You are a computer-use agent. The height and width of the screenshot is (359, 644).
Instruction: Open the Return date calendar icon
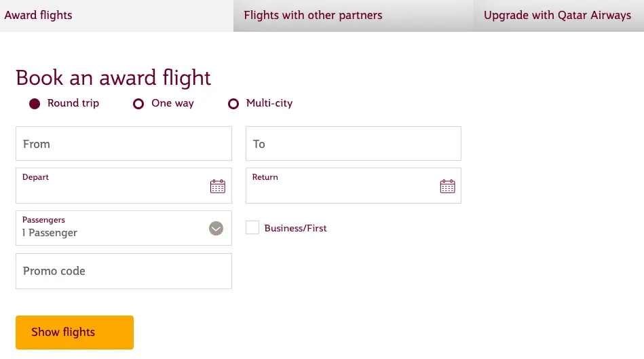click(447, 186)
